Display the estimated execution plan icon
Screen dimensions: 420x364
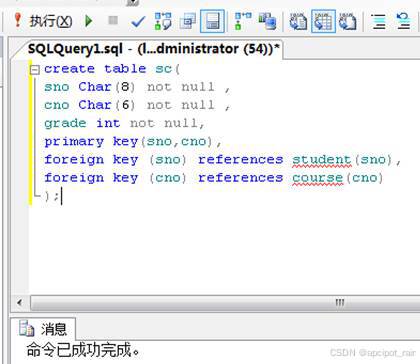(x=163, y=21)
